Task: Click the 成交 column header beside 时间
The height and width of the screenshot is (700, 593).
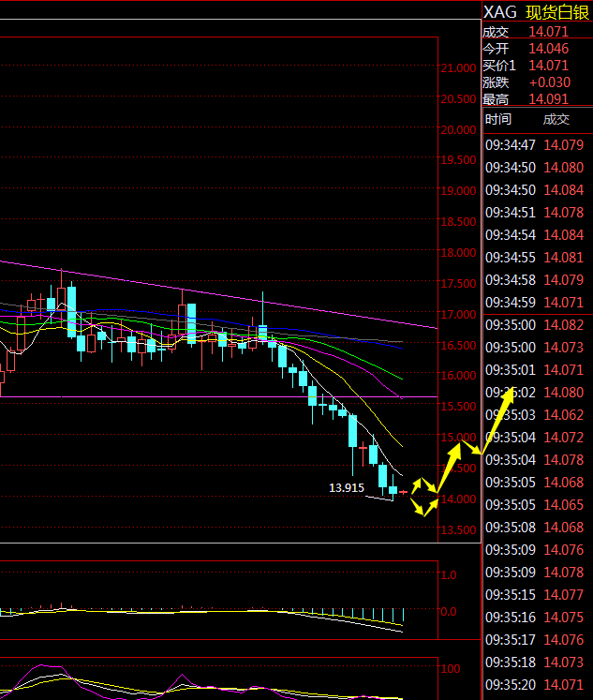Action: (x=556, y=119)
